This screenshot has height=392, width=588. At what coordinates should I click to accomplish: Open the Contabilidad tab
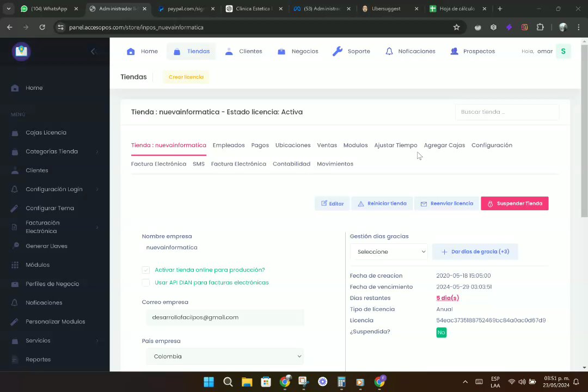click(x=291, y=164)
